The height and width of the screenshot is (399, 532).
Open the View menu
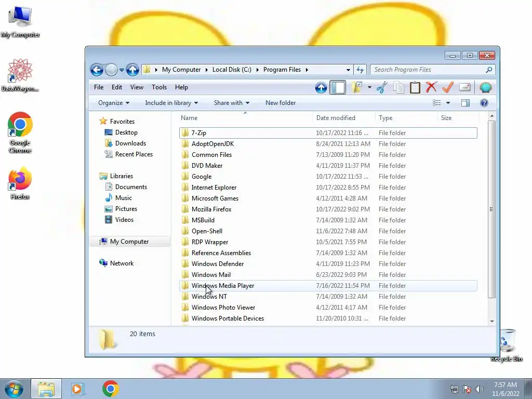coord(137,87)
